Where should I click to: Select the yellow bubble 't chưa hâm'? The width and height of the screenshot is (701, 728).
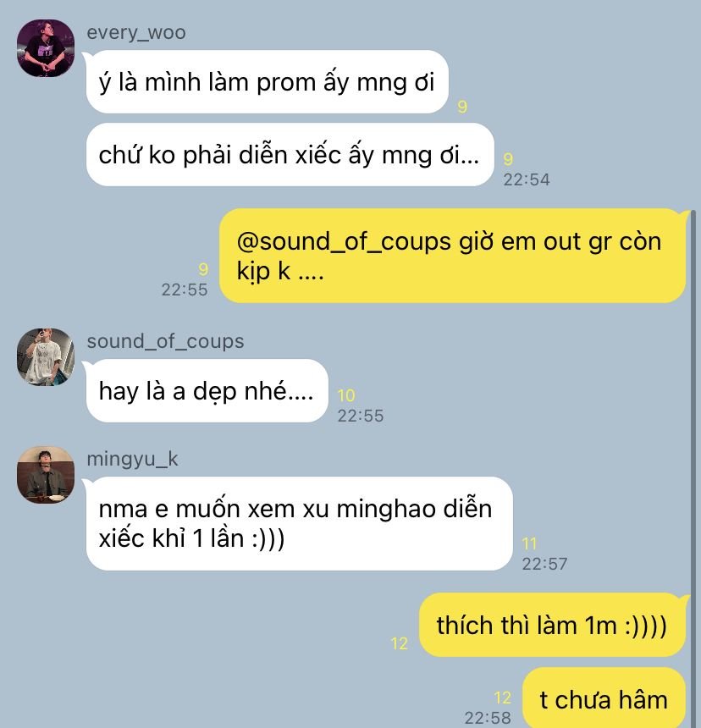point(604,698)
